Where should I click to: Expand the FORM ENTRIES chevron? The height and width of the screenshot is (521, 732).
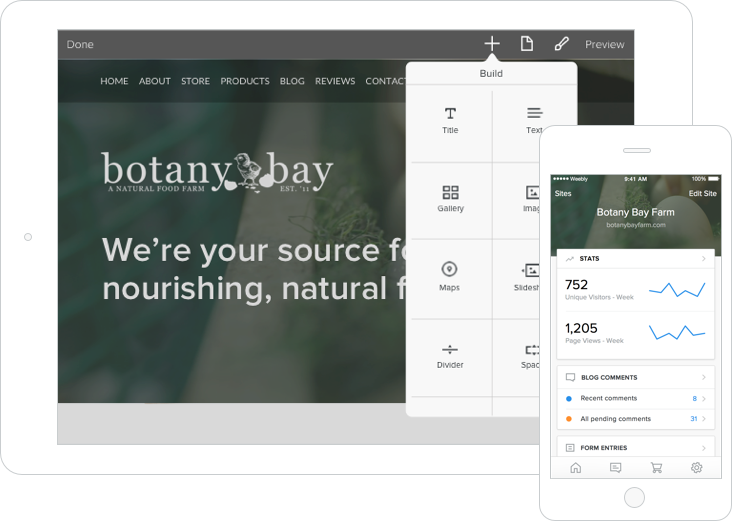click(x=704, y=448)
